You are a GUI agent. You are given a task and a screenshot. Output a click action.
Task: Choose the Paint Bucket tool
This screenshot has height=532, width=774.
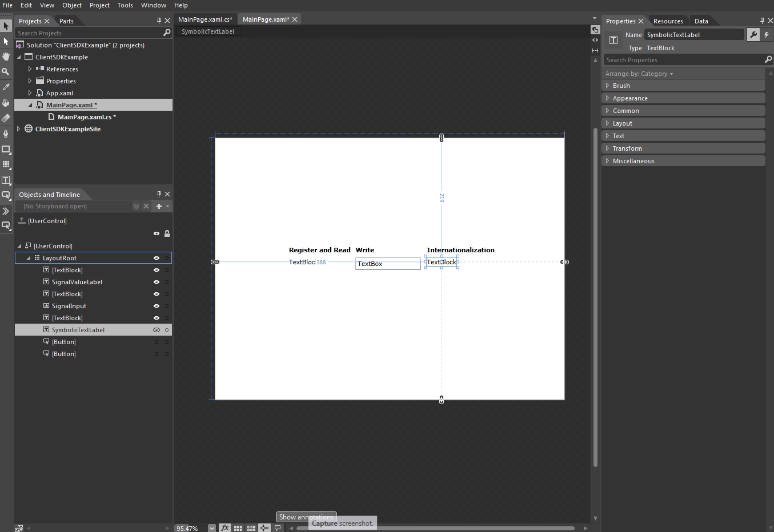[x=6, y=103]
